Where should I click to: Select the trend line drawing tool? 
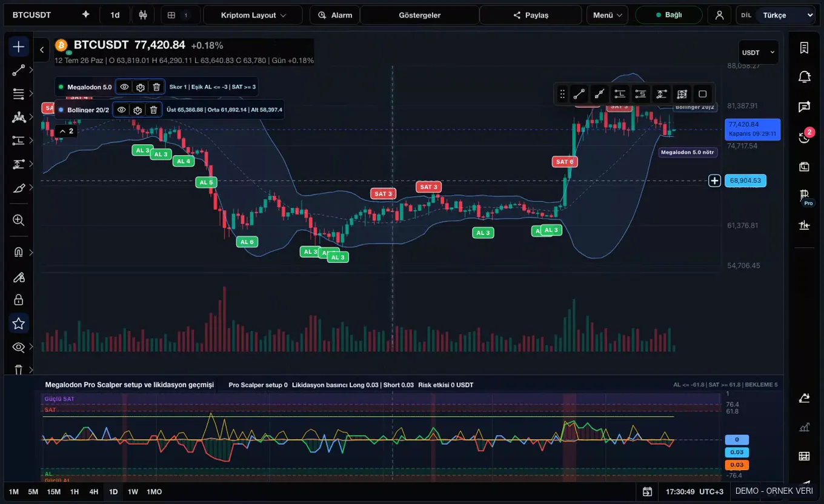19,70
